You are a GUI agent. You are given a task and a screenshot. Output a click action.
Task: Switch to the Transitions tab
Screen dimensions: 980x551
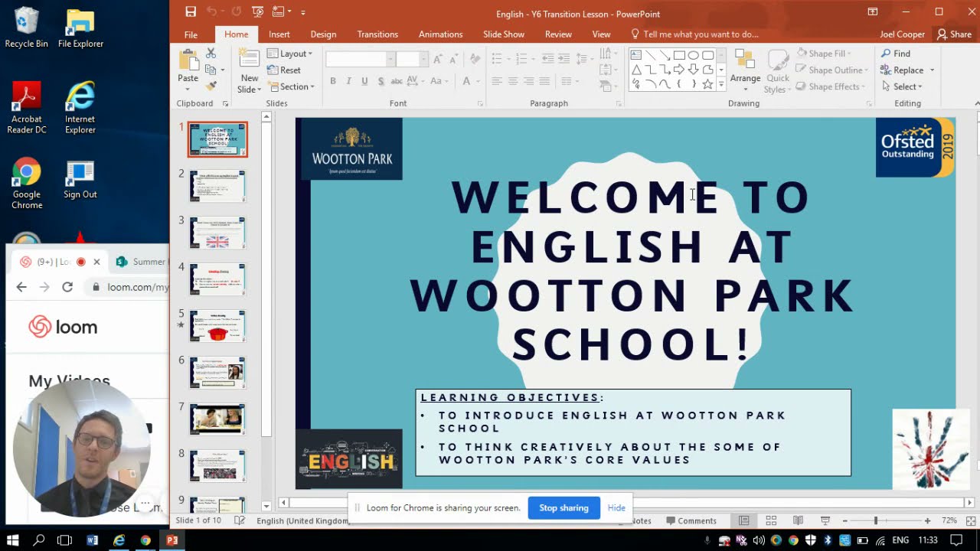coord(377,34)
